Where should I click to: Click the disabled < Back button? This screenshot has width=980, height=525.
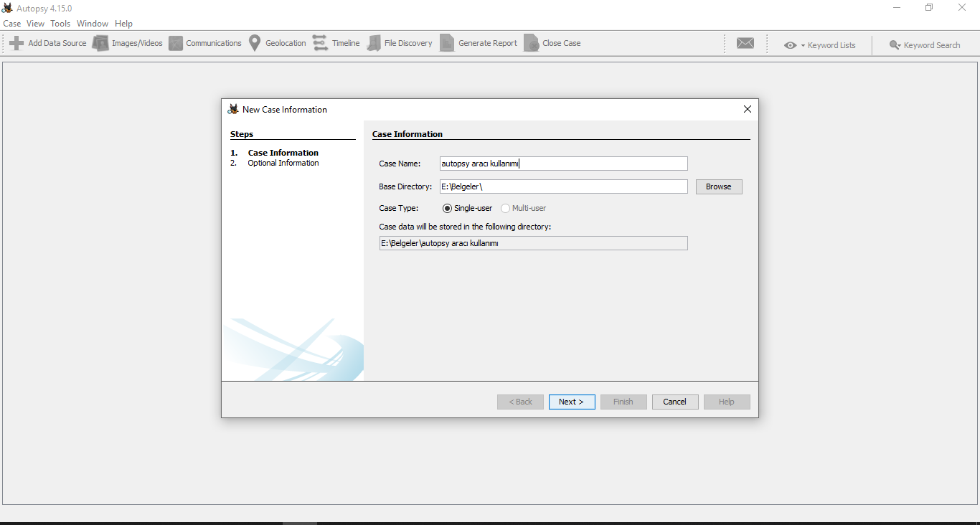pyautogui.click(x=520, y=402)
